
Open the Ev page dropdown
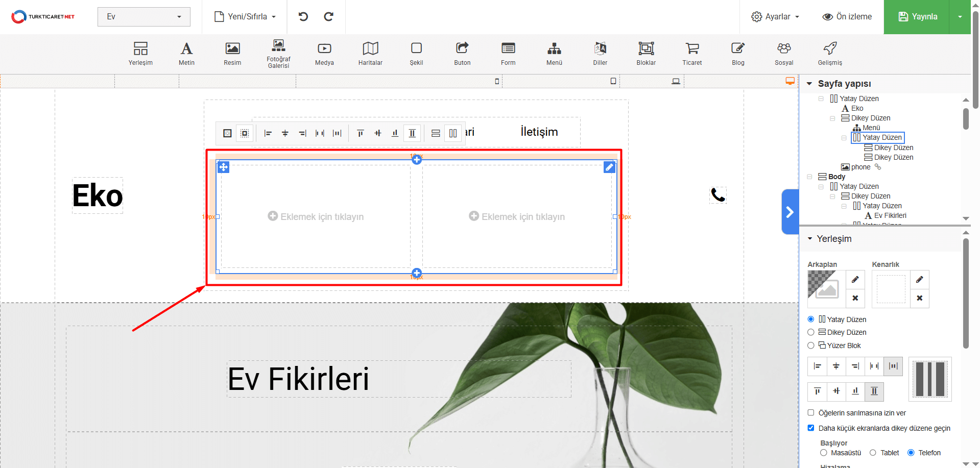pyautogui.click(x=144, y=17)
